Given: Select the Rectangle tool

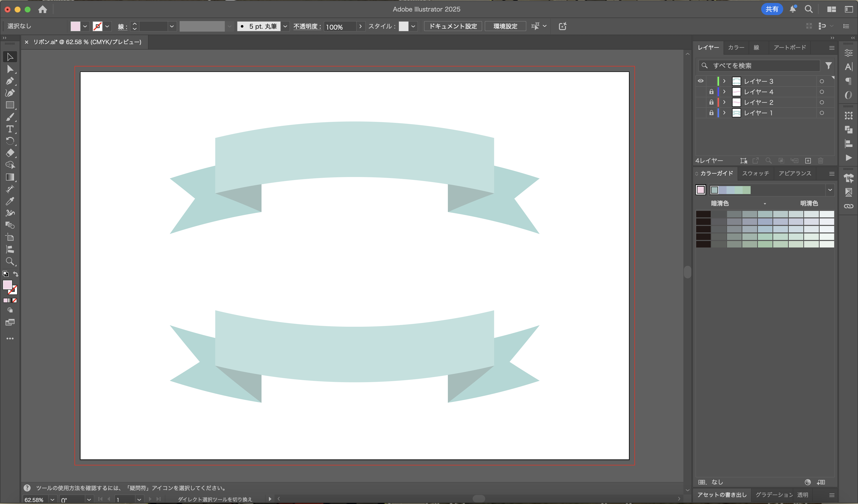Looking at the screenshot, I should pyautogui.click(x=10, y=105).
